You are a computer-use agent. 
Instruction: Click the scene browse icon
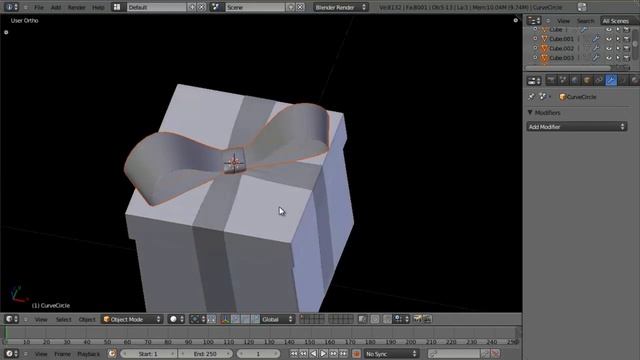(216, 7)
